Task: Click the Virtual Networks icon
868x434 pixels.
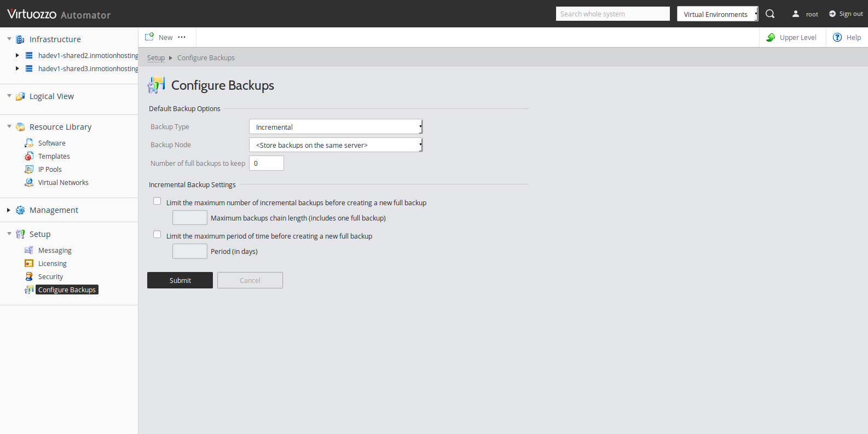Action: click(29, 183)
